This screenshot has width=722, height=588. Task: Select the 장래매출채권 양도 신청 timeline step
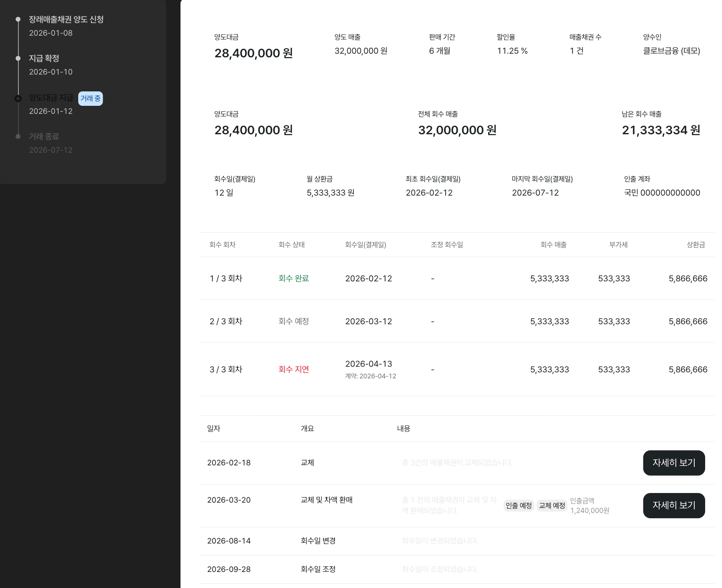click(x=66, y=19)
